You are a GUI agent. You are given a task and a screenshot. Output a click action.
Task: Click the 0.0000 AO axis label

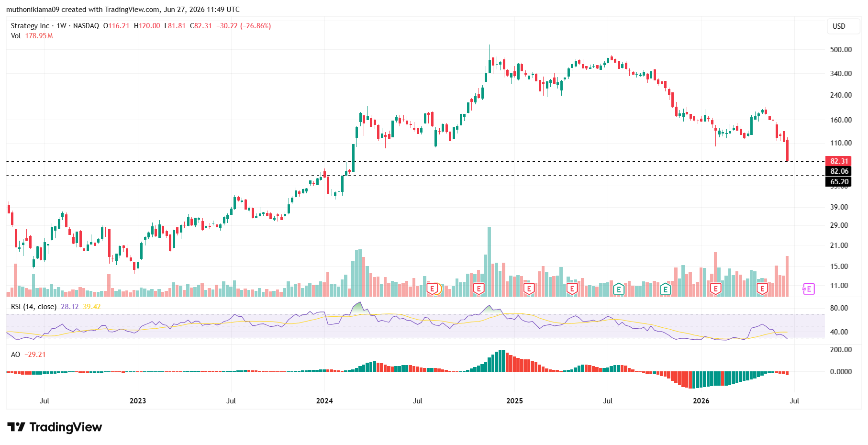pos(841,372)
